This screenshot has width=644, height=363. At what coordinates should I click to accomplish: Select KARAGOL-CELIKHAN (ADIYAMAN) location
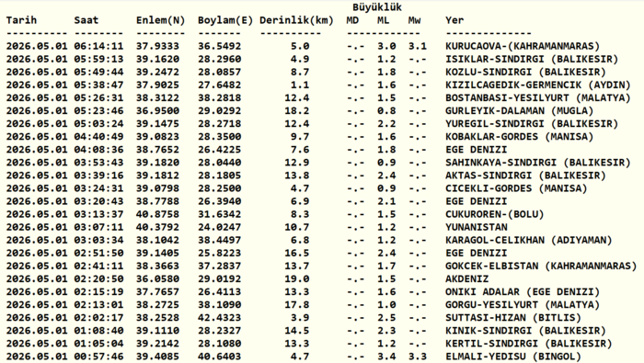pos(529,240)
